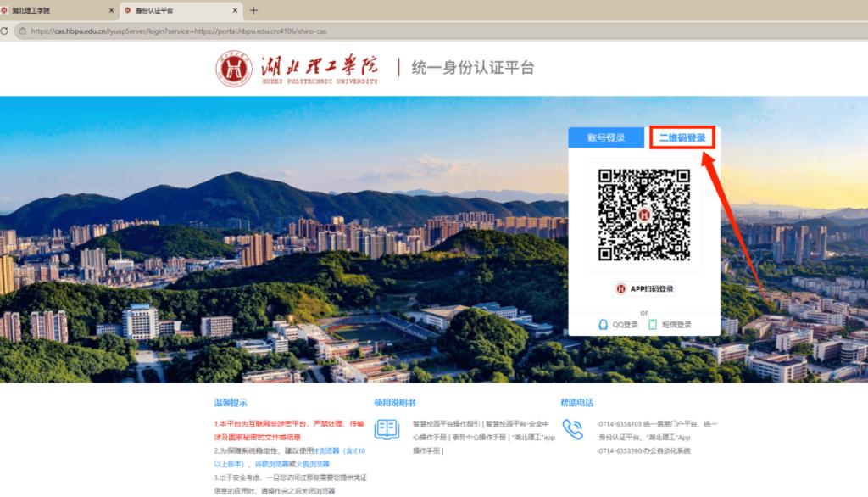The image size is (868, 497).
Task: Click the QR code image
Action: click(x=644, y=215)
